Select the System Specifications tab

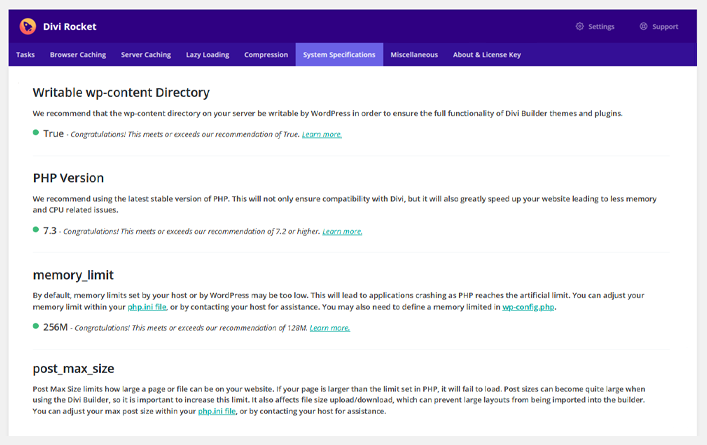339,55
